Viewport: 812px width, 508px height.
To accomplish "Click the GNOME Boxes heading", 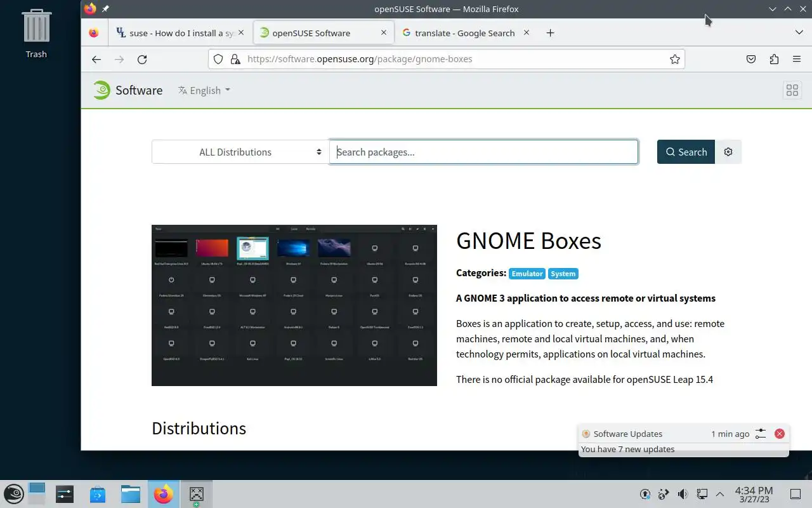I will click(x=528, y=241).
